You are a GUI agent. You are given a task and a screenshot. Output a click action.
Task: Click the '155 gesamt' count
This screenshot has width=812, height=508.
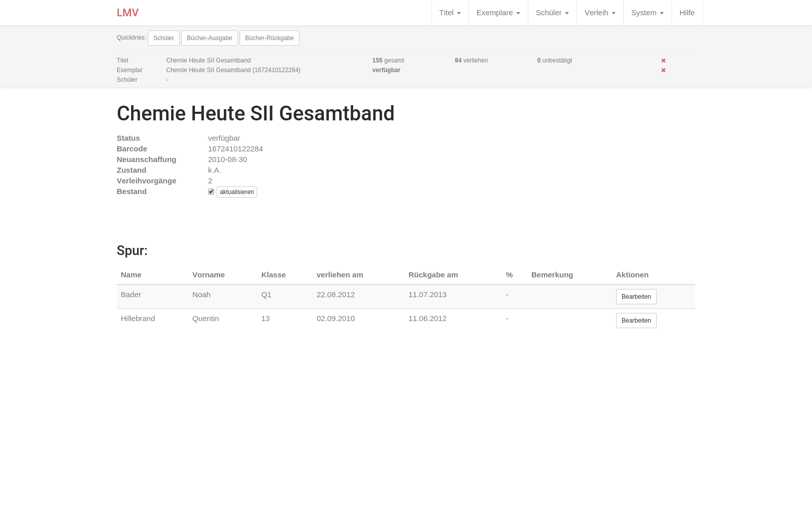point(388,60)
